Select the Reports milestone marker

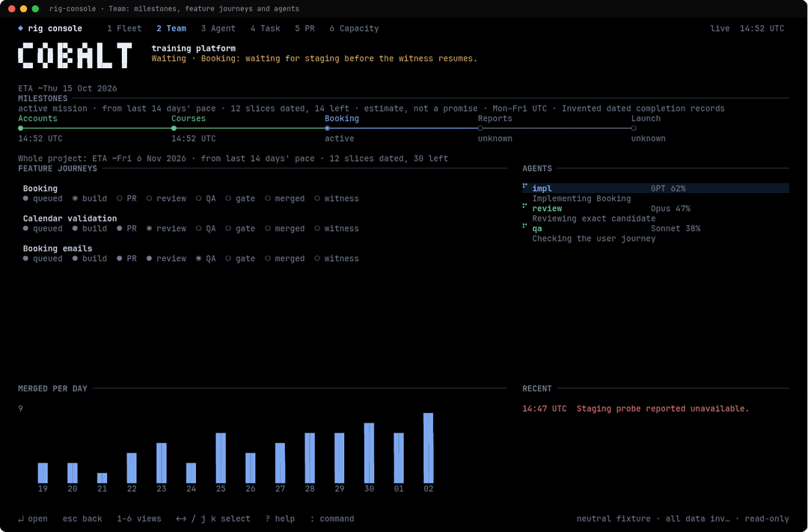click(x=480, y=129)
